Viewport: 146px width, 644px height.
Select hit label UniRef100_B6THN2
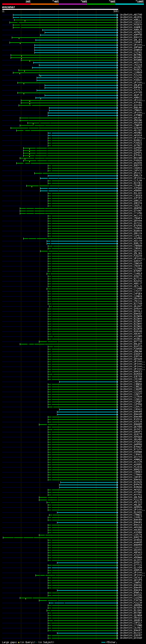[131, 55]
